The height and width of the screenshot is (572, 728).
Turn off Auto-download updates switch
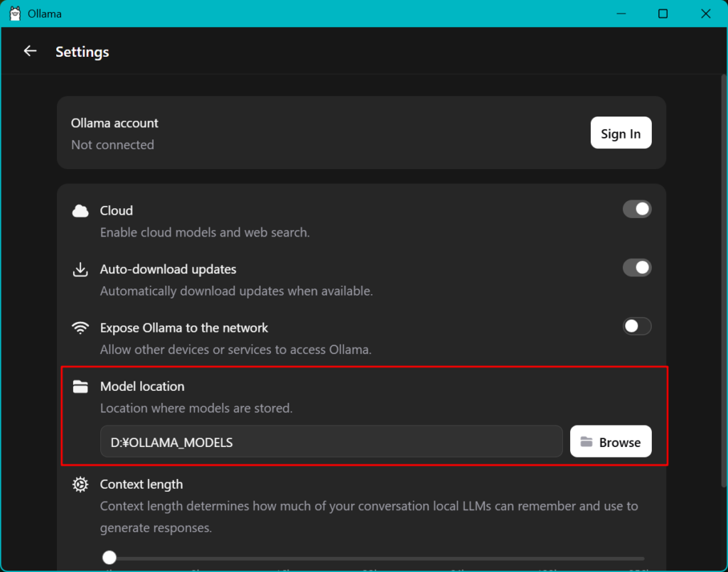[x=637, y=268]
